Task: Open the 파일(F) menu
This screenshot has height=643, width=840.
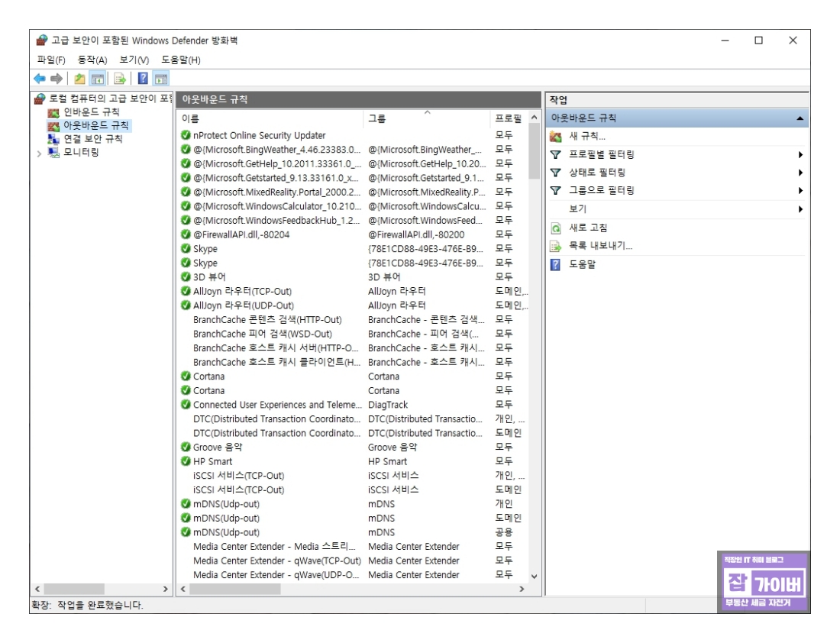Action: tap(51, 60)
